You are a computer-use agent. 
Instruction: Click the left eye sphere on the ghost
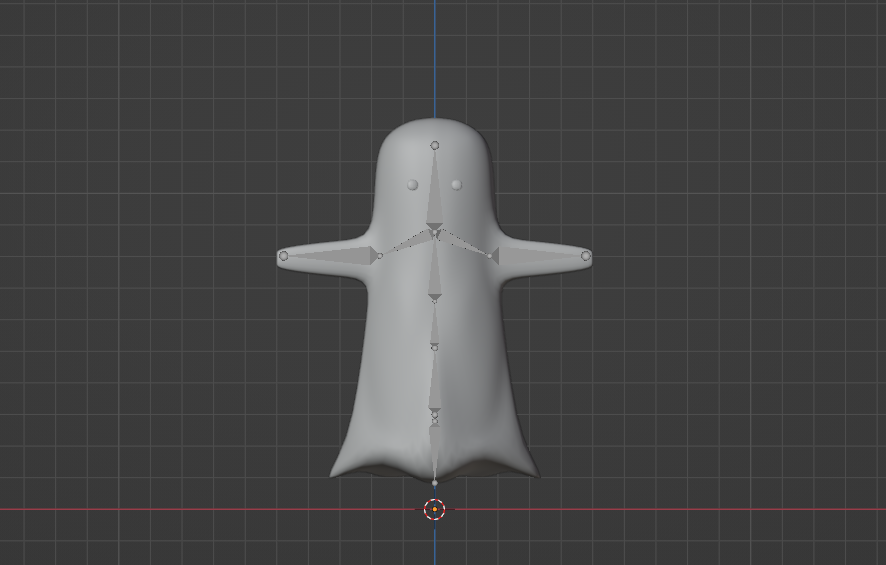[x=412, y=185]
